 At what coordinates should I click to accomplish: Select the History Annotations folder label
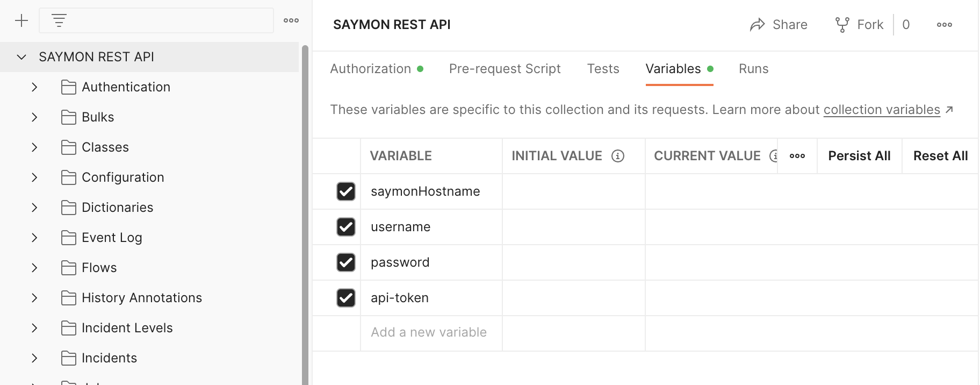[x=142, y=298]
